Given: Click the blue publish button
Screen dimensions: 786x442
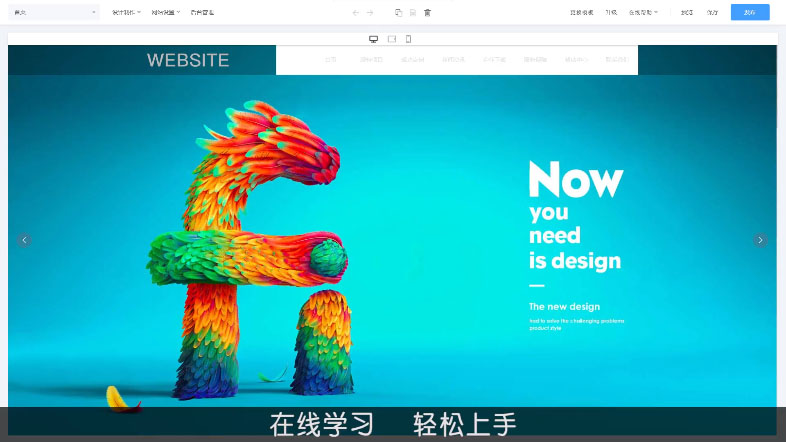Looking at the screenshot, I should coord(750,13).
